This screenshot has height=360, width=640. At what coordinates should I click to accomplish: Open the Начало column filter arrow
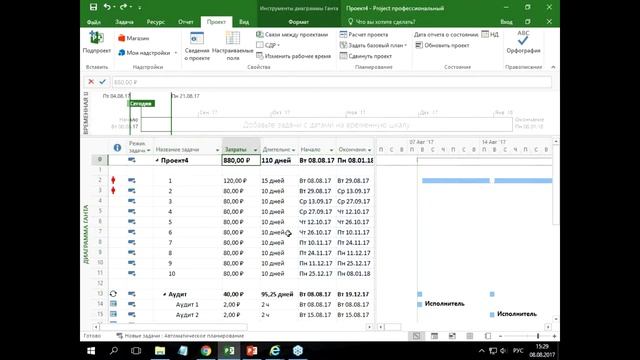[x=331, y=150]
